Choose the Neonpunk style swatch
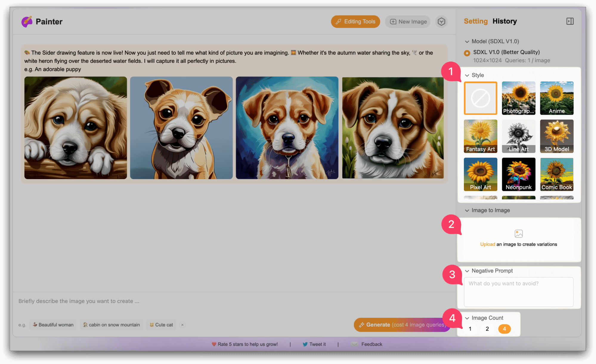596x364 pixels. [x=518, y=174]
